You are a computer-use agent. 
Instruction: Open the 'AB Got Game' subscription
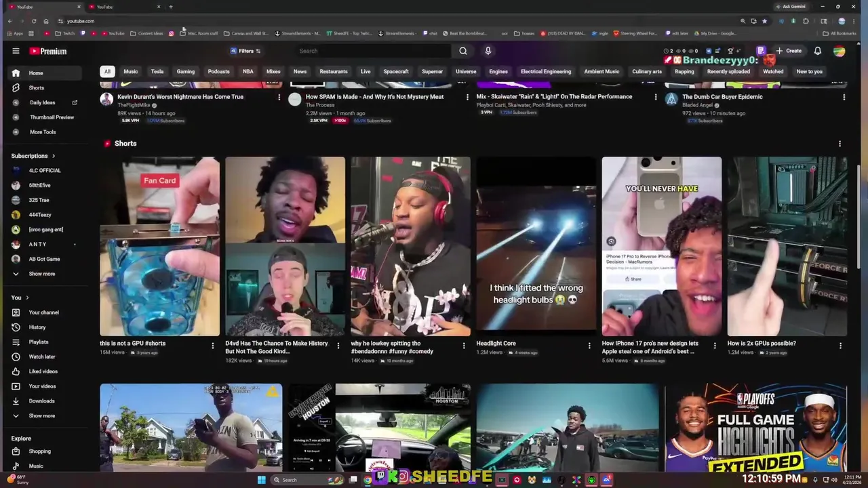point(44,259)
